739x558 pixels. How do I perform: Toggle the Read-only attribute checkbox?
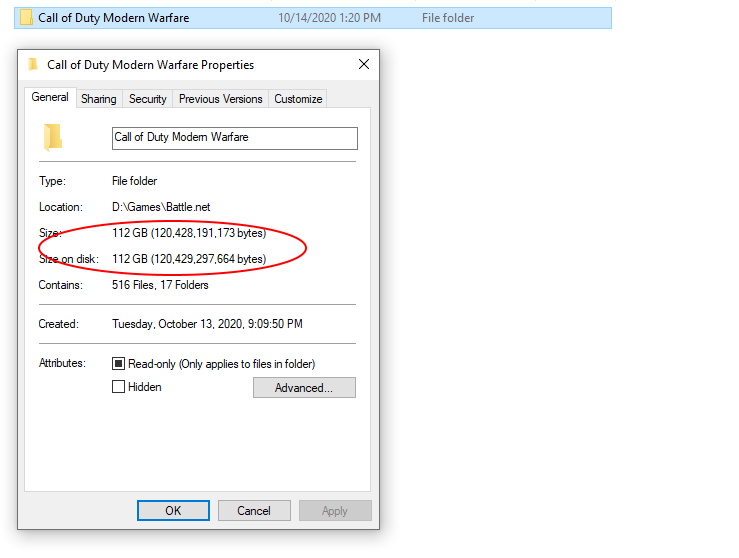[x=118, y=363]
